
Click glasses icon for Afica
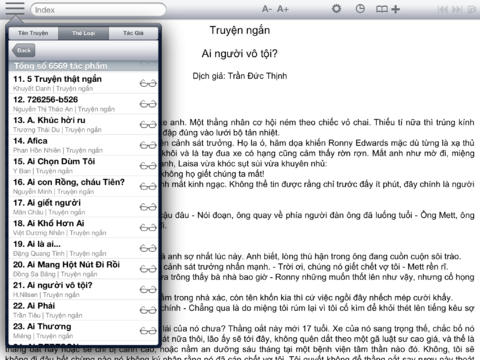(148, 145)
